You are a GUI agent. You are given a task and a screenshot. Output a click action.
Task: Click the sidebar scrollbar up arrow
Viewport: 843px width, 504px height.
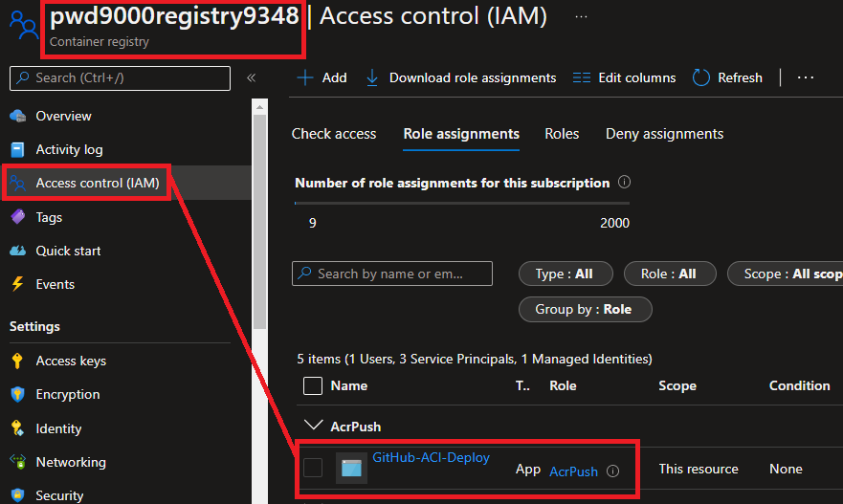259,107
